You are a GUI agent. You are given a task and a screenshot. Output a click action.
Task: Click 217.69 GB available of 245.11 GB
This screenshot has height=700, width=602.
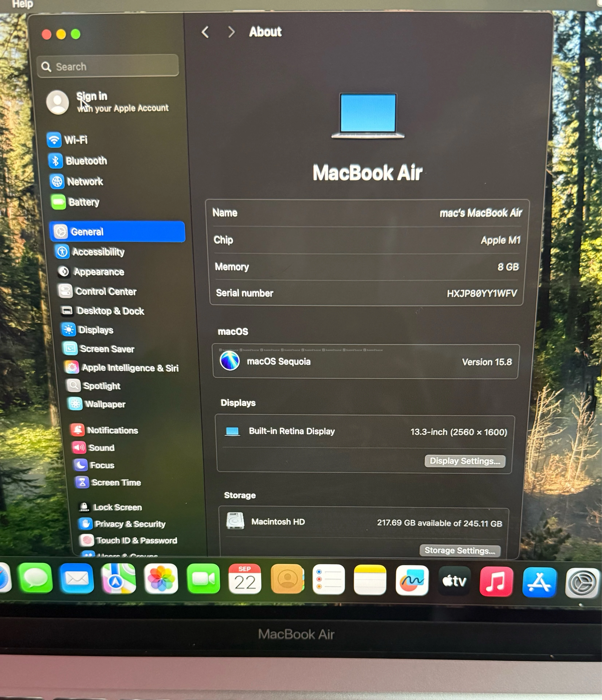coord(439,523)
